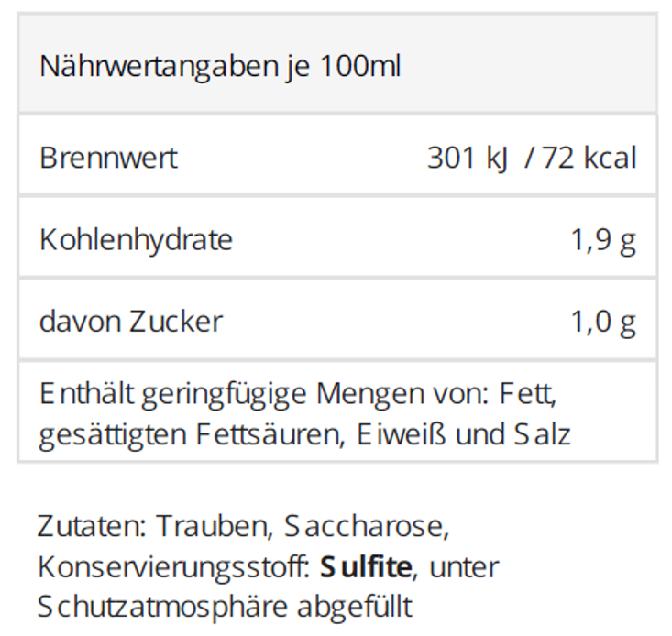This screenshot has height=636, width=672.
Task: Select the Kohlenhydrate row label
Action: (136, 240)
